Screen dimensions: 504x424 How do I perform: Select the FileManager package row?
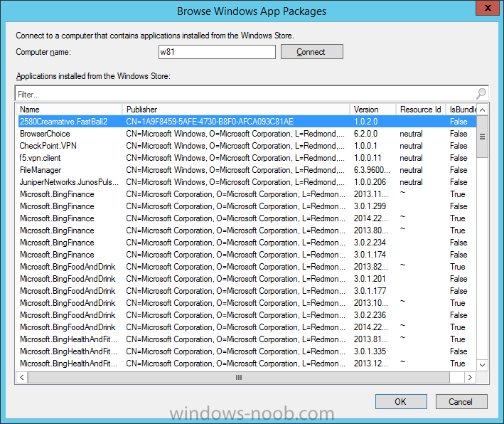point(247,170)
